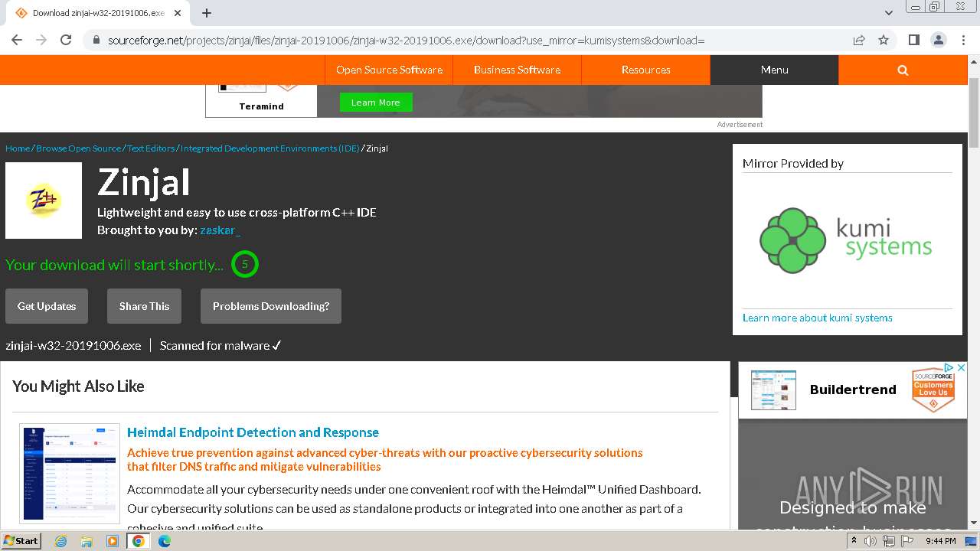Open the zaskar_ author link
This screenshot has width=980, height=551.
click(x=220, y=230)
